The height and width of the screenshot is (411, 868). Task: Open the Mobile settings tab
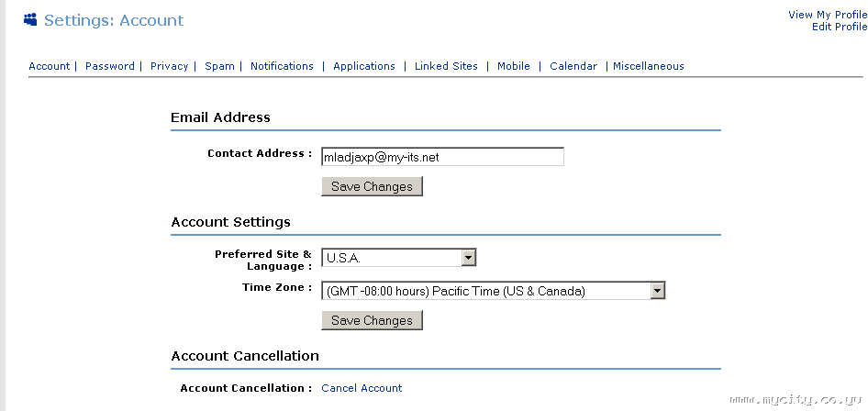[514, 66]
